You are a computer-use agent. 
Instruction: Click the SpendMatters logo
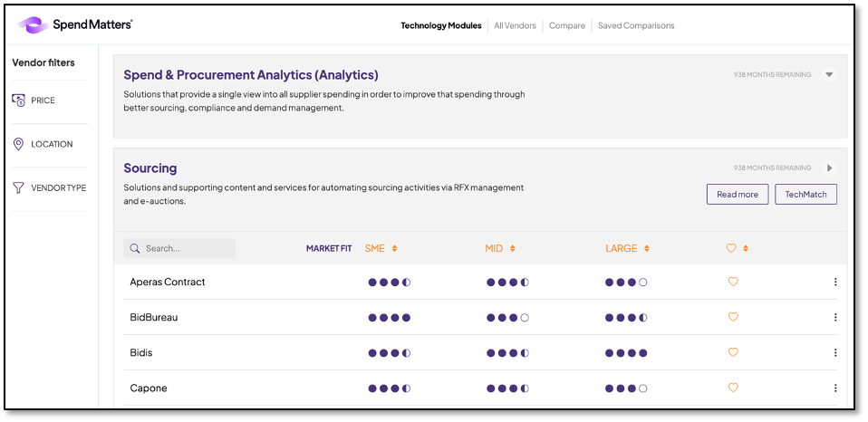[75, 25]
